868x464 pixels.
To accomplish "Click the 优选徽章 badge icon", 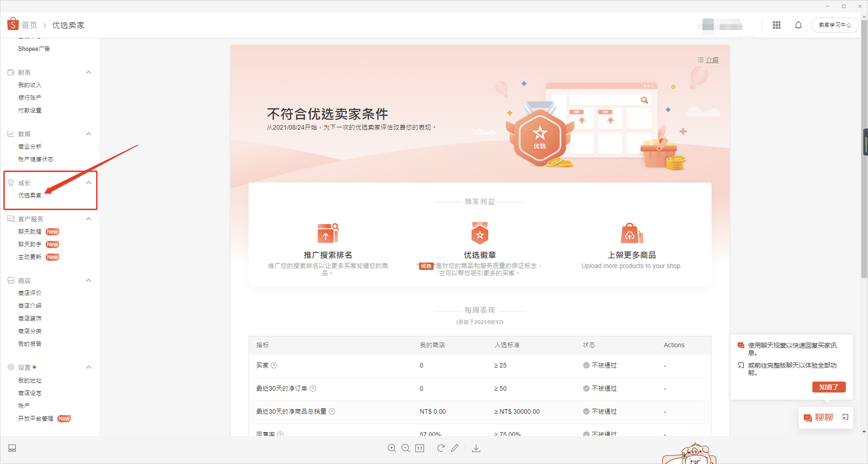I will pos(480,233).
